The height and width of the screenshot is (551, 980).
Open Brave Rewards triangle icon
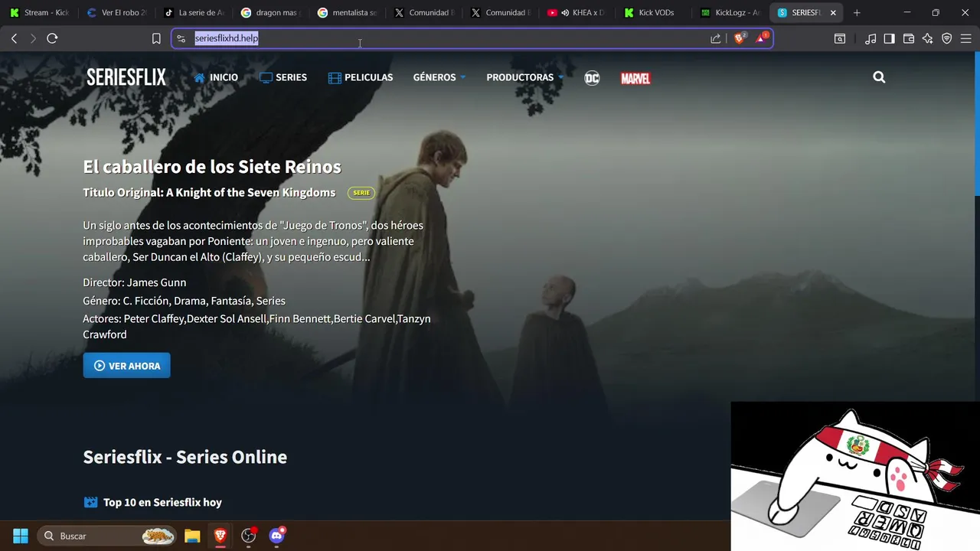coord(761,38)
